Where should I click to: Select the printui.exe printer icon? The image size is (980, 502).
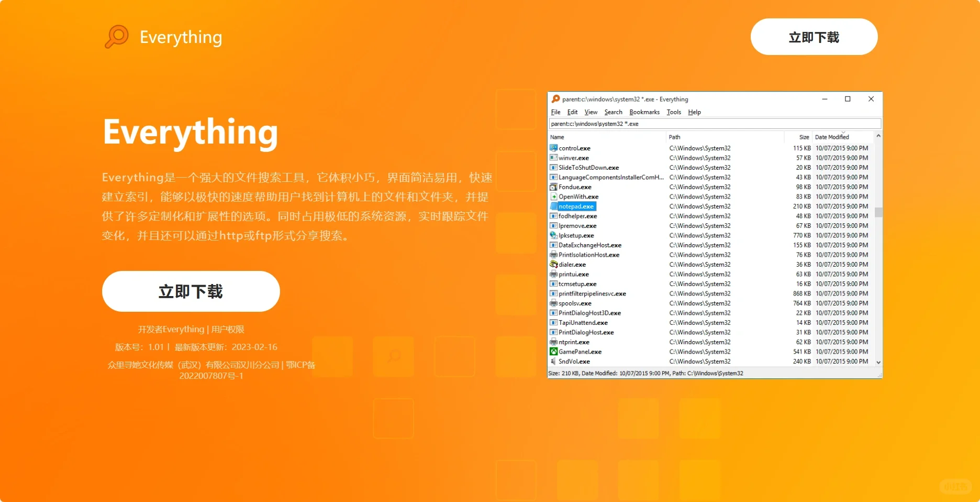[553, 274]
